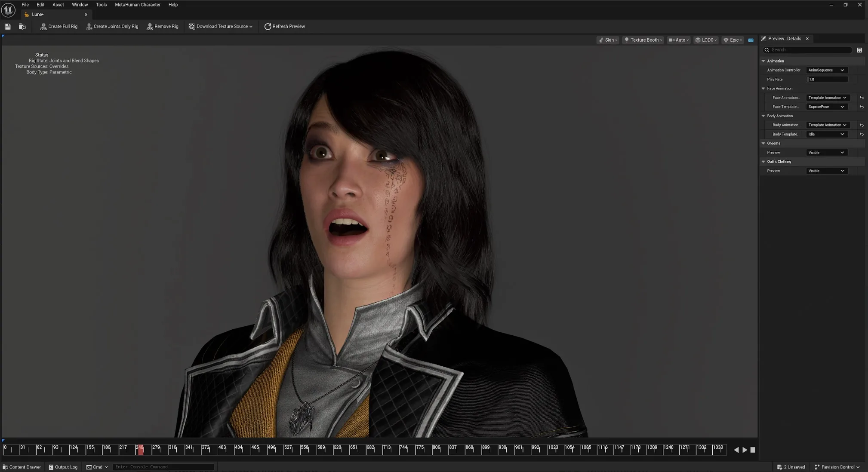Click the Browse to asset icon
Image resolution: width=868 pixels, height=472 pixels.
[22, 27]
